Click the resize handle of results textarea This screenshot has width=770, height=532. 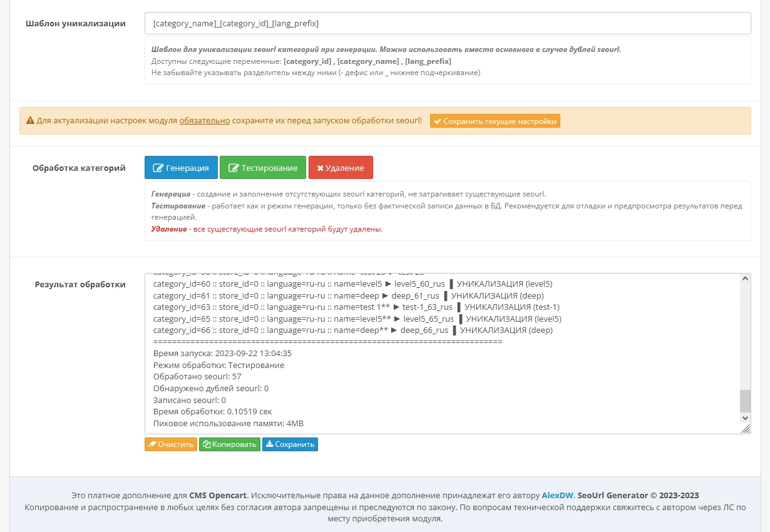[745, 429]
